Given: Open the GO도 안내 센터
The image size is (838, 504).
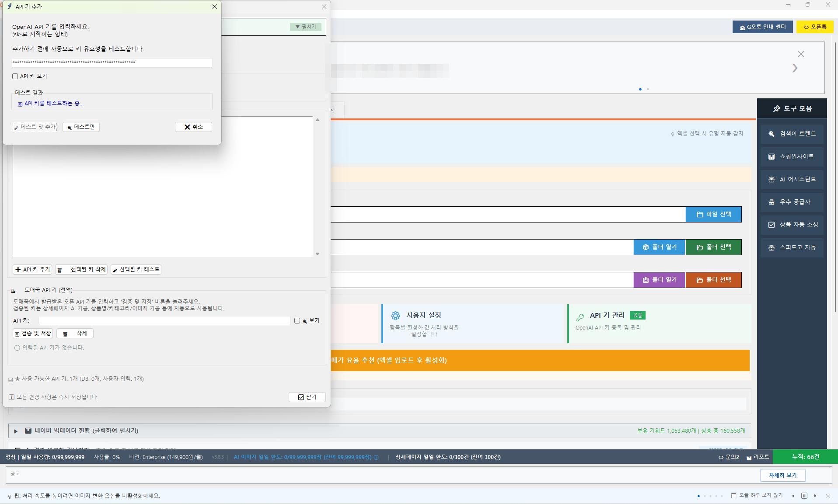Looking at the screenshot, I should (762, 27).
